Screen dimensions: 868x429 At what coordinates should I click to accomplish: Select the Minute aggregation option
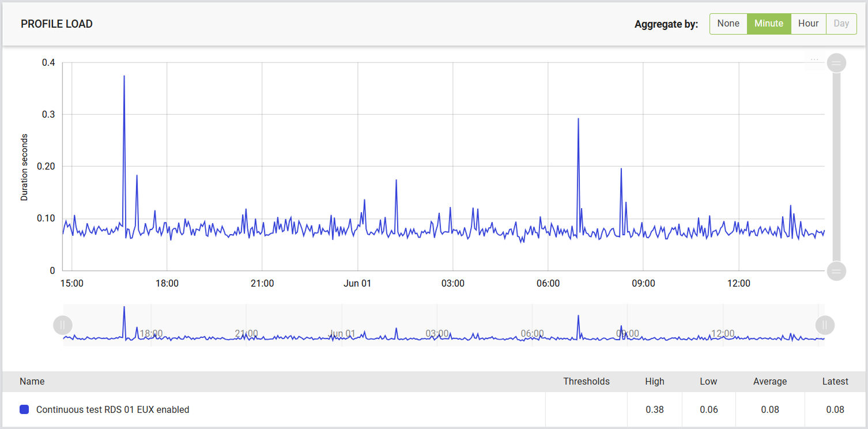click(x=769, y=24)
